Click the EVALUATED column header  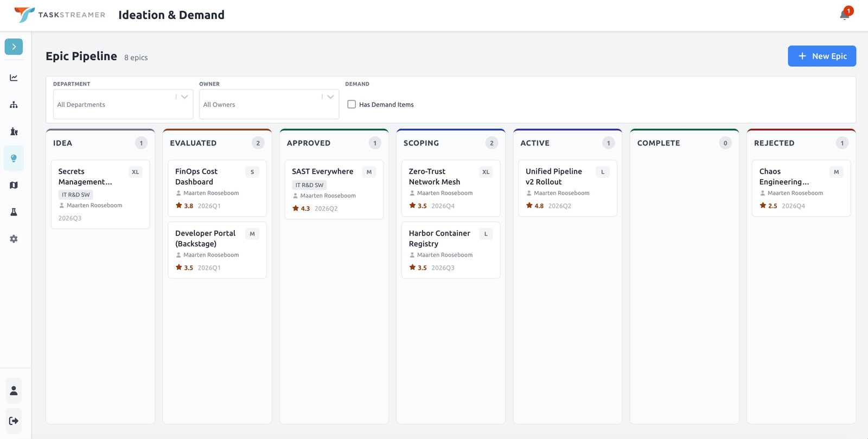[193, 143]
